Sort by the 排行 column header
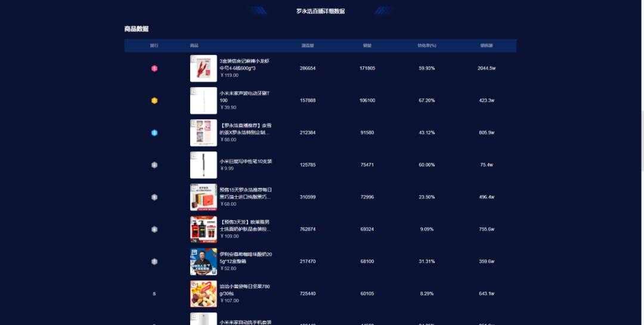 [x=154, y=45]
